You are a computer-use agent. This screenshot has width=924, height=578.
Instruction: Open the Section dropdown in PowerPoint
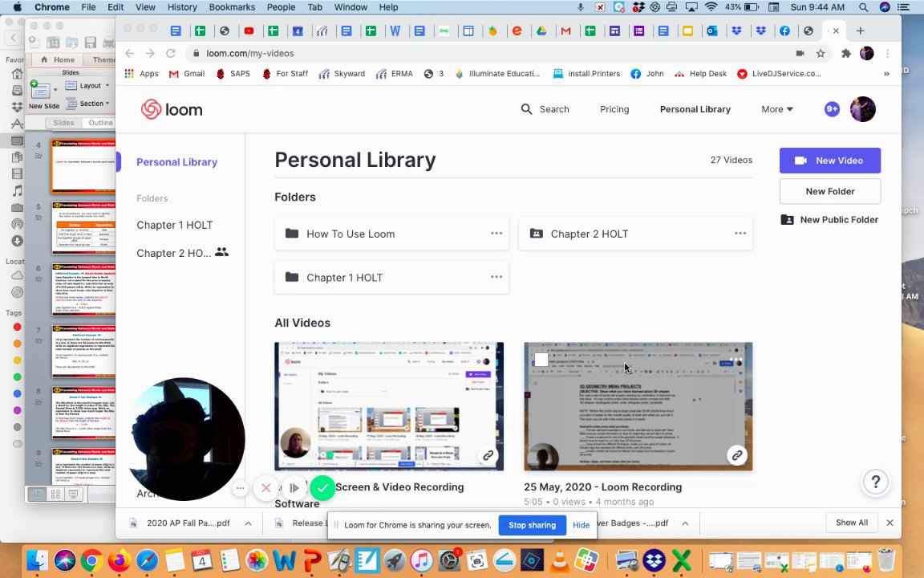pos(87,104)
